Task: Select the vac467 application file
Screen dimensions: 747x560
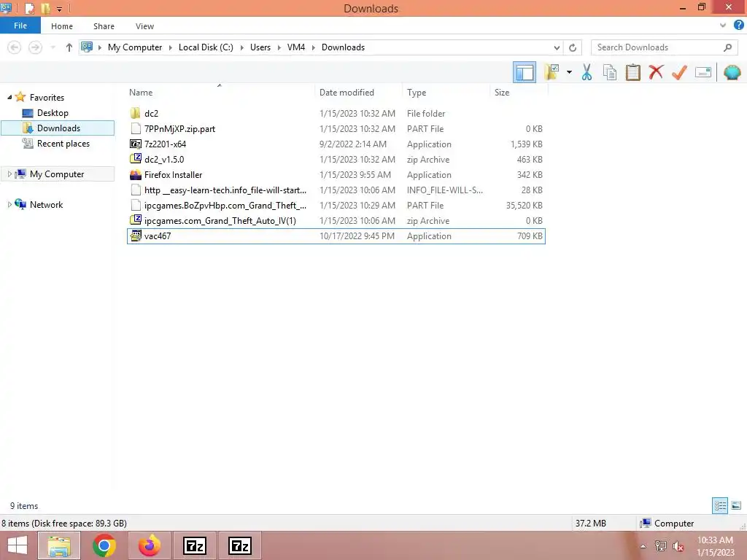Action: 336,236
